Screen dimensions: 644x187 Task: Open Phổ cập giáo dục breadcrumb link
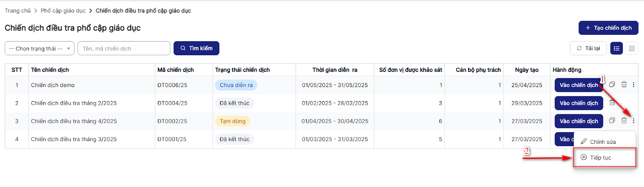[63, 11]
